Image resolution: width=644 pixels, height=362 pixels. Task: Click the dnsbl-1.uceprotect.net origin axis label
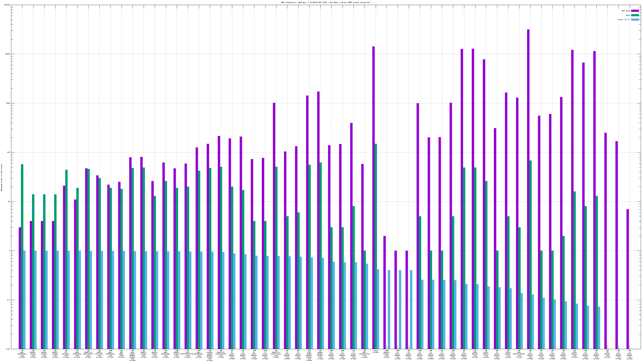click(88, 354)
